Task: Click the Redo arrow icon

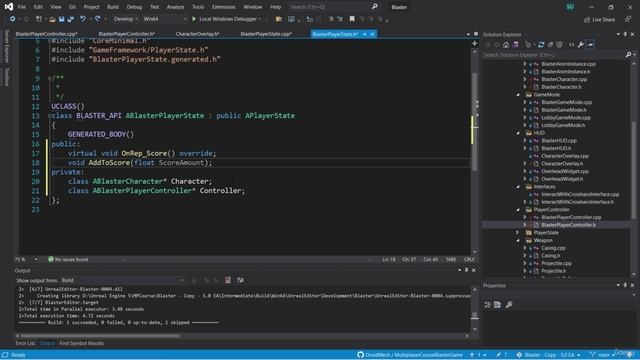Action: (x=98, y=19)
